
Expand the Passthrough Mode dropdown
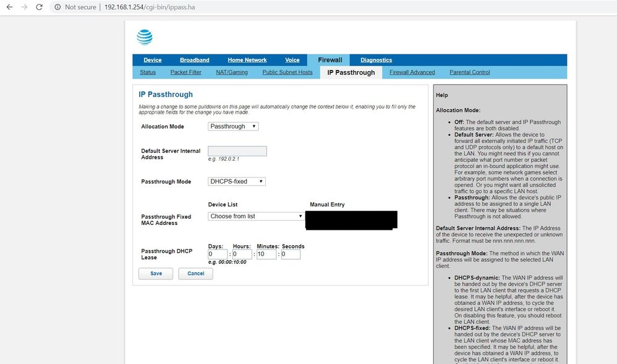tap(237, 182)
